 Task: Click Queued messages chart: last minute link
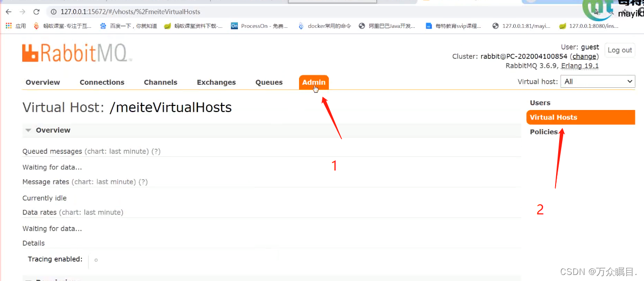117,151
